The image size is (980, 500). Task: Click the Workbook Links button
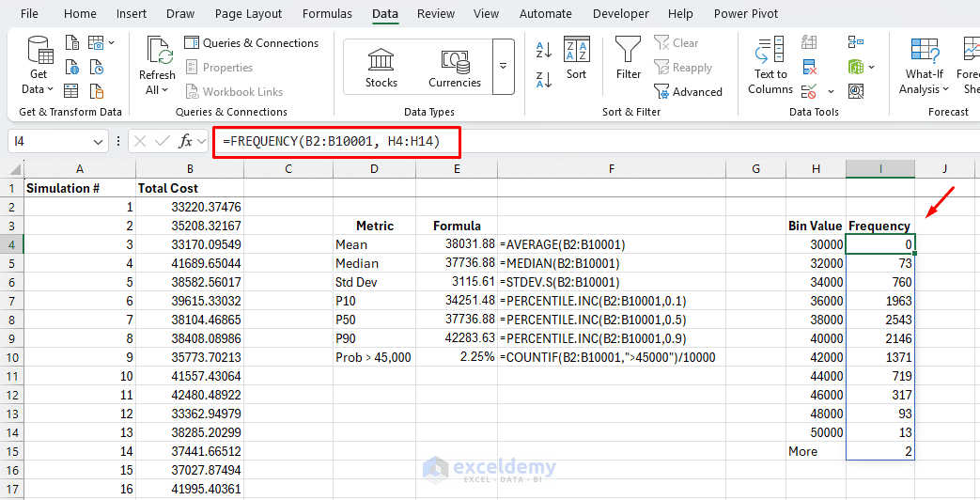(x=234, y=91)
